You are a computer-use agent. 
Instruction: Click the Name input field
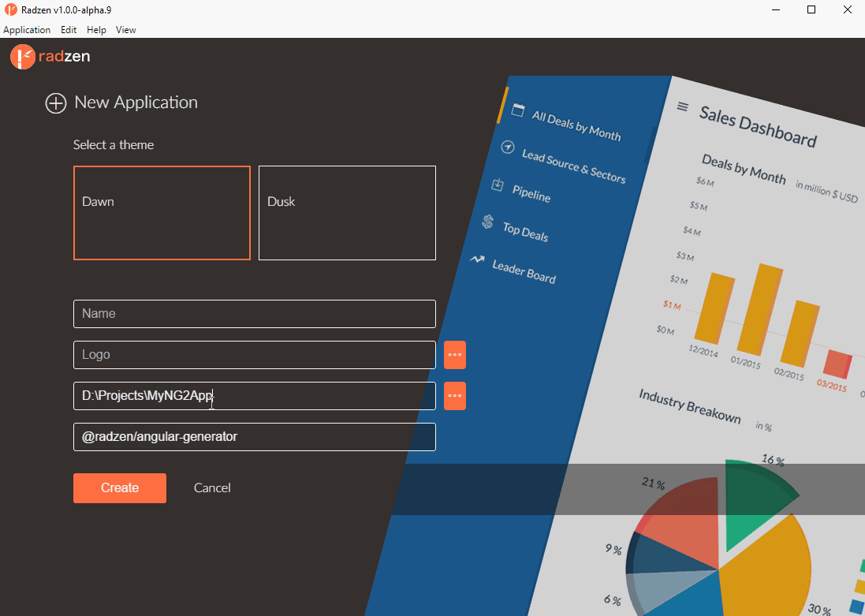(254, 313)
